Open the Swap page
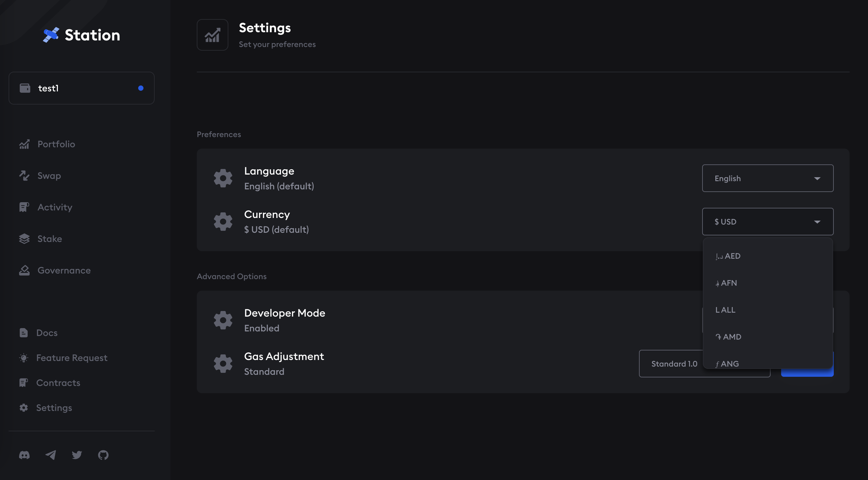This screenshot has width=868, height=480. click(x=49, y=176)
